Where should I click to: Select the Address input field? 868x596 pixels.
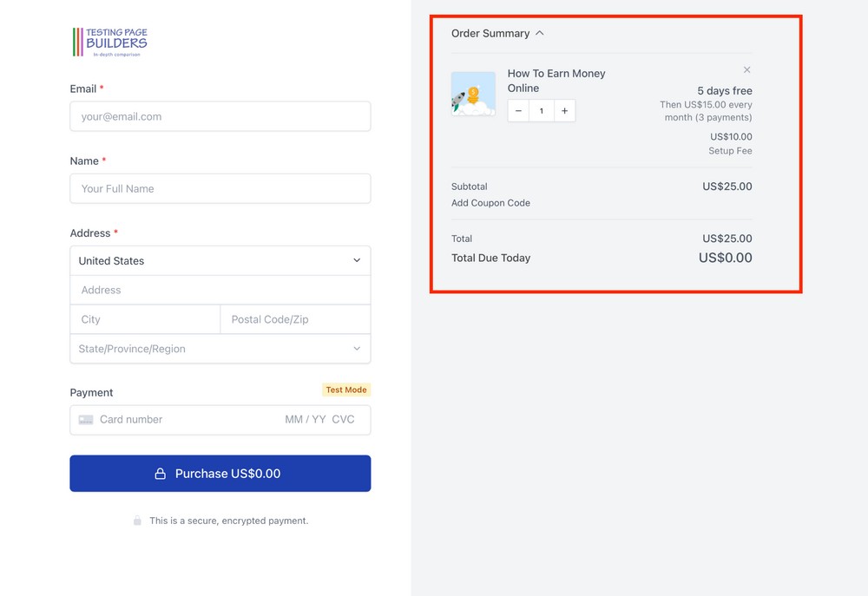tap(220, 289)
